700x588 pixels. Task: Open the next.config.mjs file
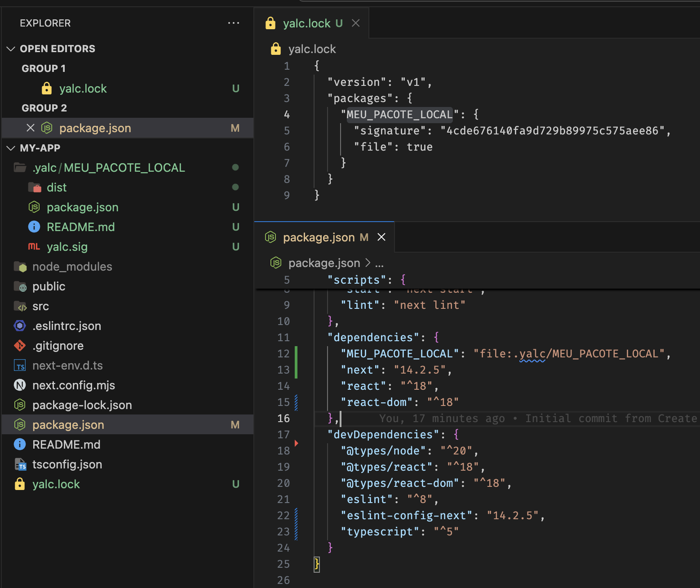[128, 385]
